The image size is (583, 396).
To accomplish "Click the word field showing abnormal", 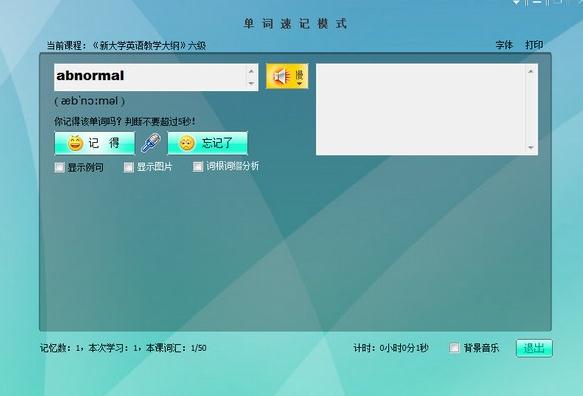I will point(151,77).
